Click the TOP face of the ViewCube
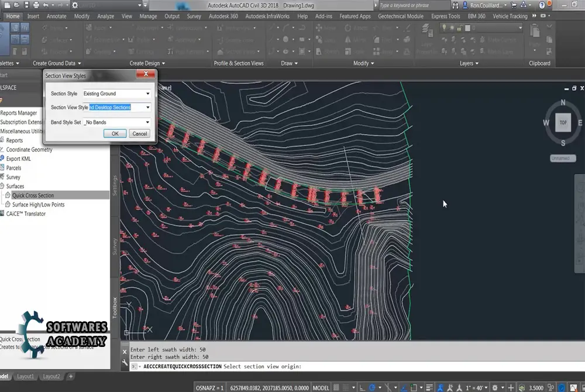The height and width of the screenshot is (392, 585). point(563,122)
